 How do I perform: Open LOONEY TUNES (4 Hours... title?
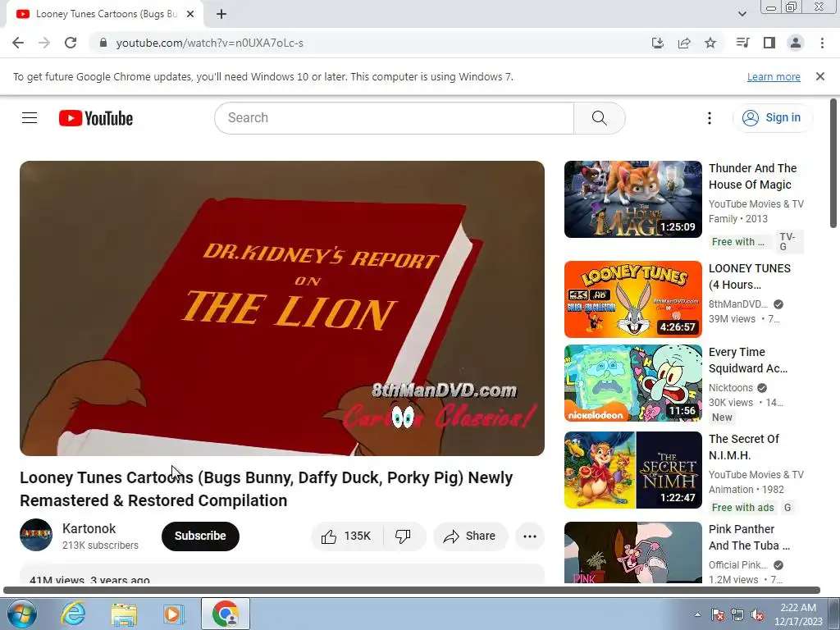click(750, 276)
